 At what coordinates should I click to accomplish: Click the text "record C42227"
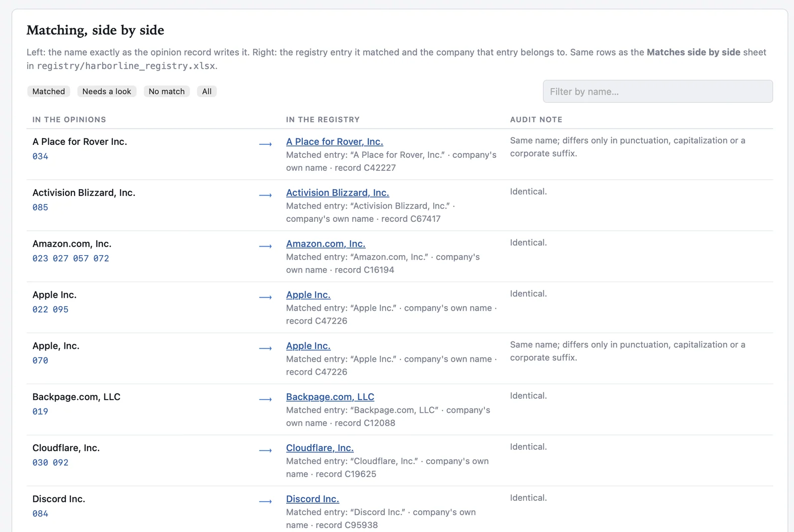[x=365, y=168]
